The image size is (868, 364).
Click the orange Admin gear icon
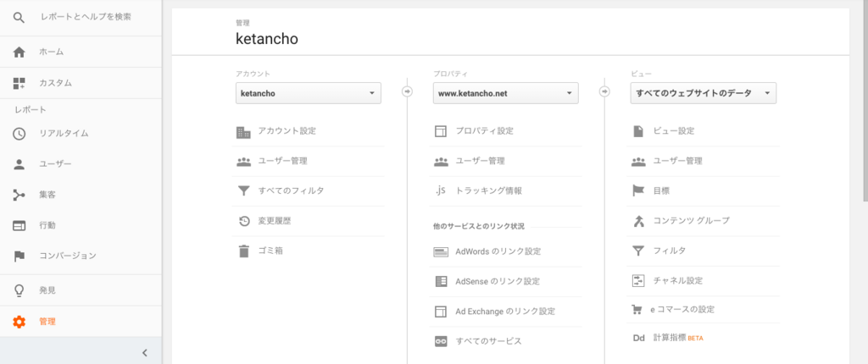click(19, 322)
